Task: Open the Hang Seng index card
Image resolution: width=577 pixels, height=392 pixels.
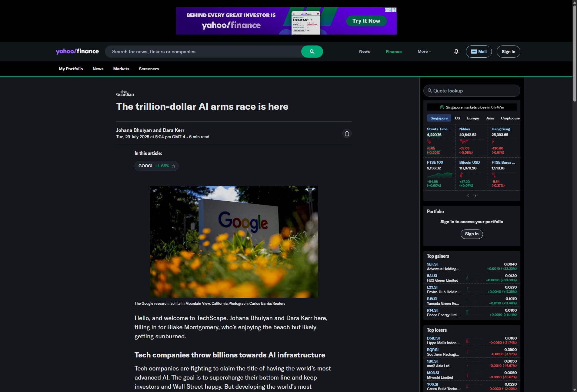Action: pyautogui.click(x=504, y=141)
